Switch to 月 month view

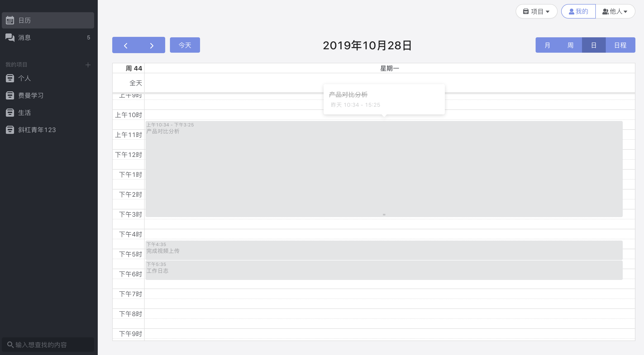(x=547, y=45)
